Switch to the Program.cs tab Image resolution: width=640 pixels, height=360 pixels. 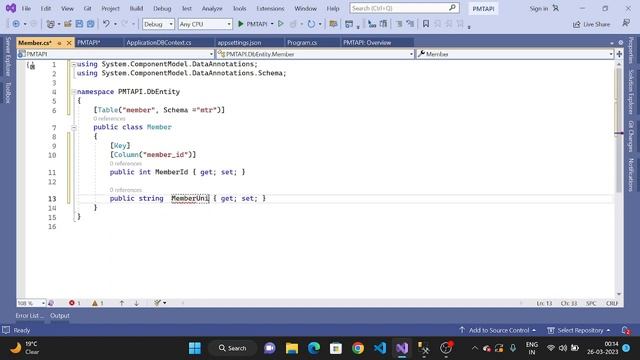[302, 42]
